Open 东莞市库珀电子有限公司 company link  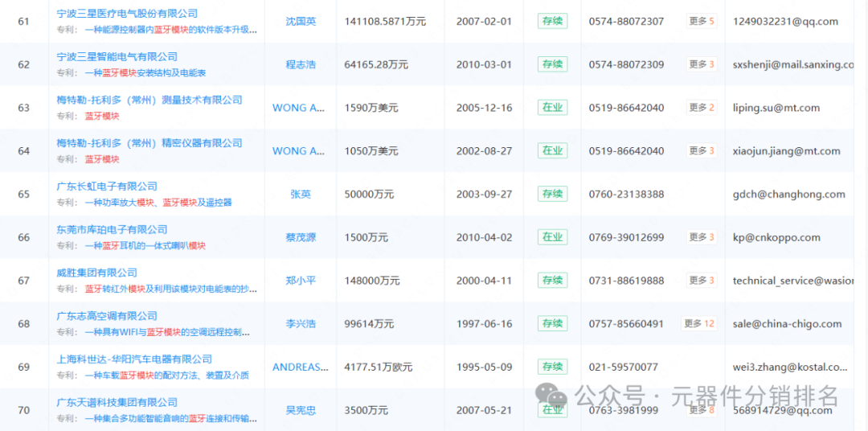(x=113, y=230)
